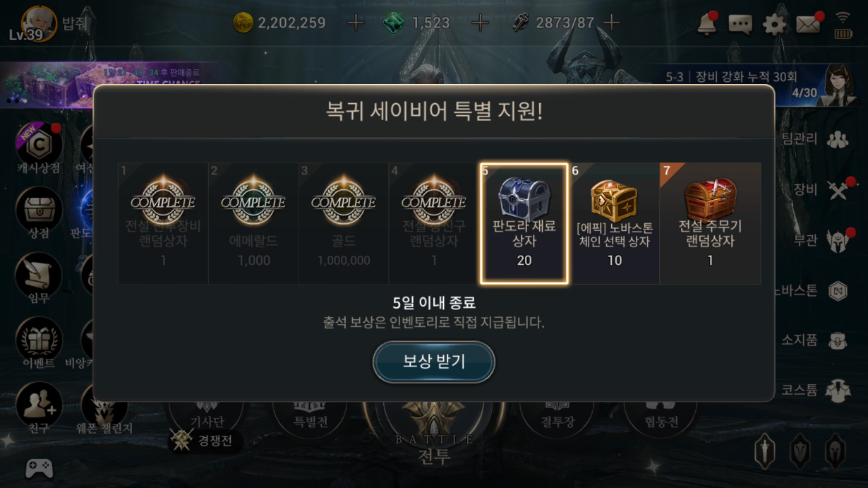Open the mailbox envelope icon
Viewport: 868px width, 488px height.
tap(808, 25)
